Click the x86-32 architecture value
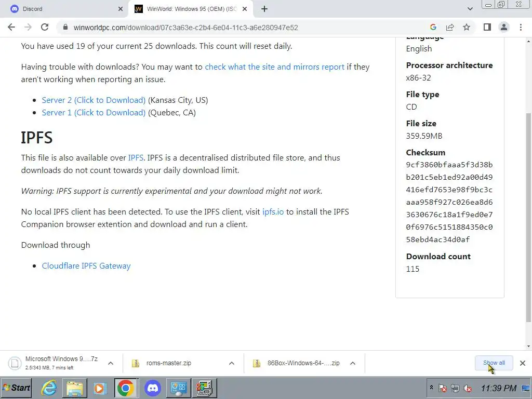This screenshot has width=532, height=399. 418,78
